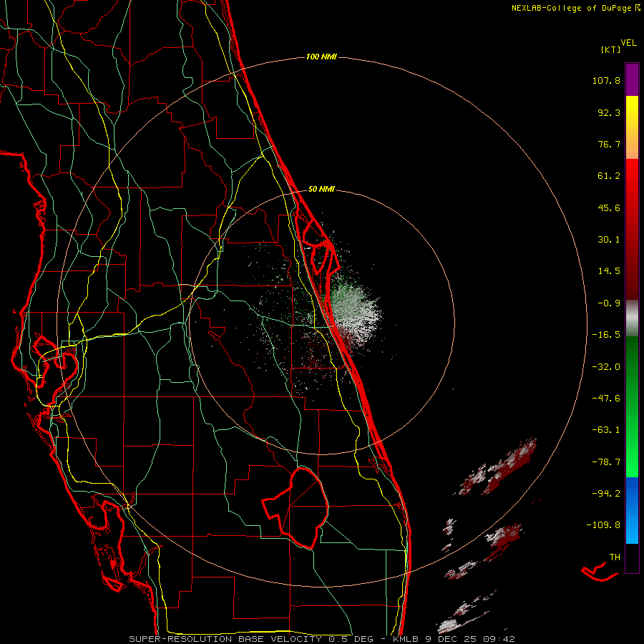Screen dimensions: 644x644
Task: Select the -47.6 scale value
Action: coord(606,399)
